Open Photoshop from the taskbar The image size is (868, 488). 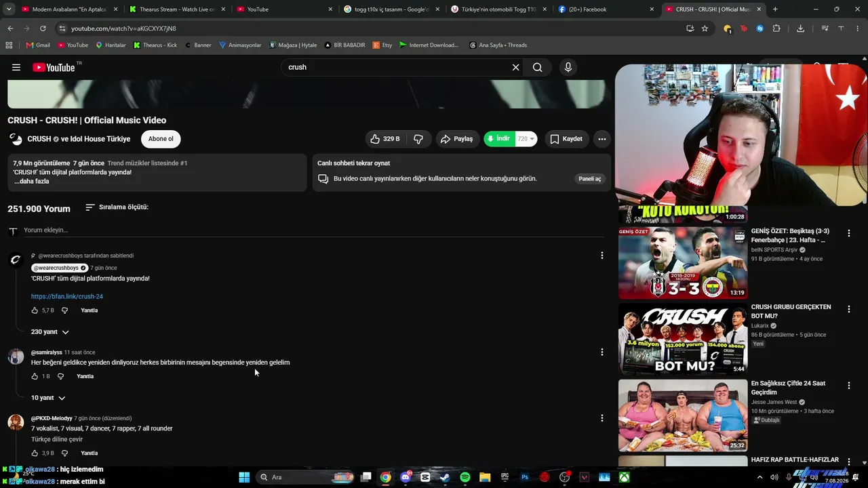click(x=525, y=477)
